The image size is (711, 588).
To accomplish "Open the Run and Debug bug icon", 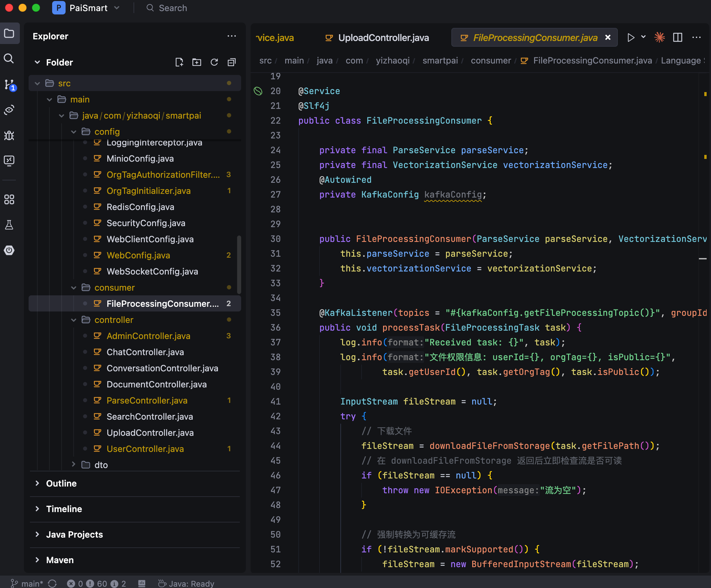I will [9, 135].
